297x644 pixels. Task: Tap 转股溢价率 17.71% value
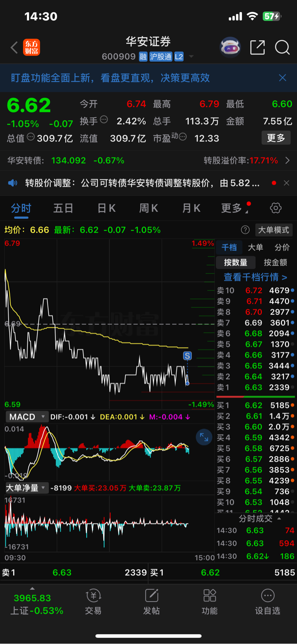(x=264, y=160)
